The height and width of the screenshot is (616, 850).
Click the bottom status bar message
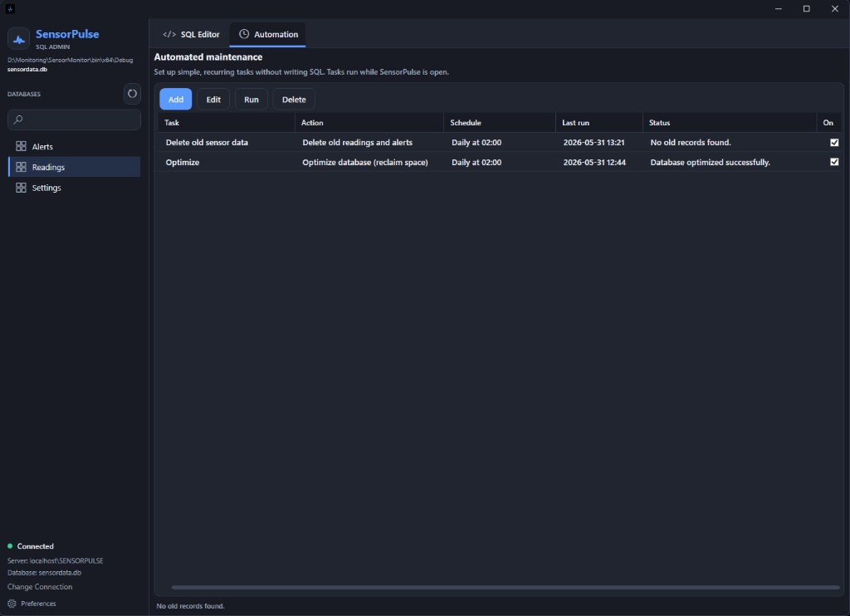point(190,606)
